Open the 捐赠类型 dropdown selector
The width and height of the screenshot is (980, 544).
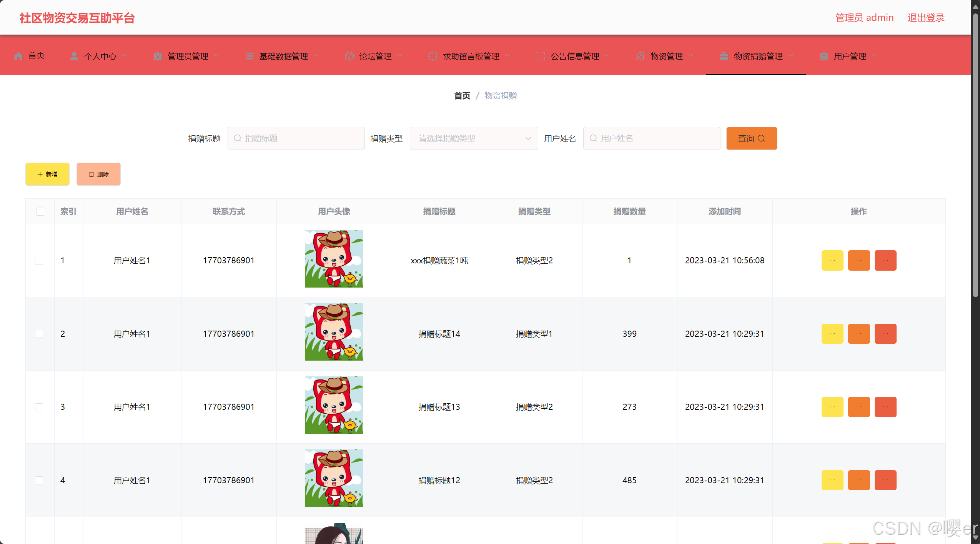474,138
